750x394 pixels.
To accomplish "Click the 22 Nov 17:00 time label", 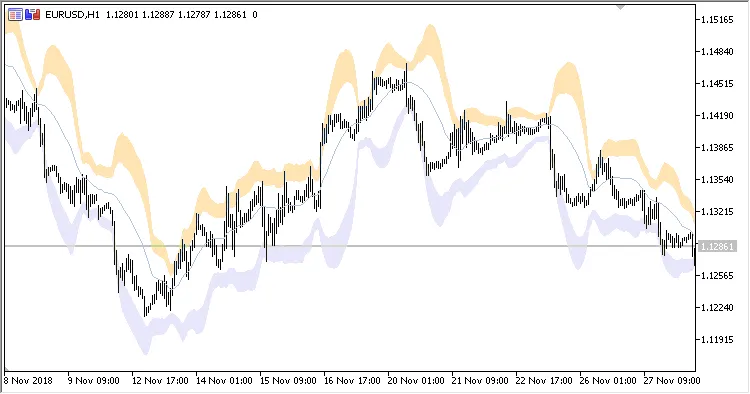I will point(544,381).
